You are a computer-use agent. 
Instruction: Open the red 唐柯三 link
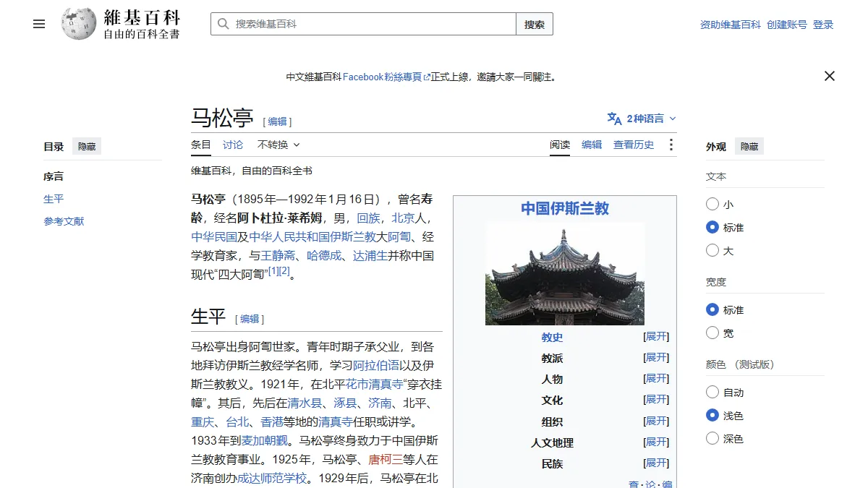click(x=386, y=459)
